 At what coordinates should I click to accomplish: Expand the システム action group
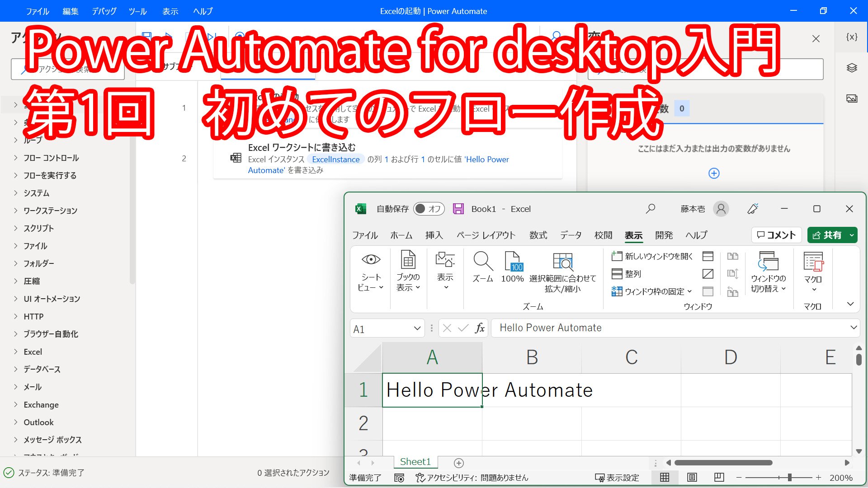click(16, 193)
